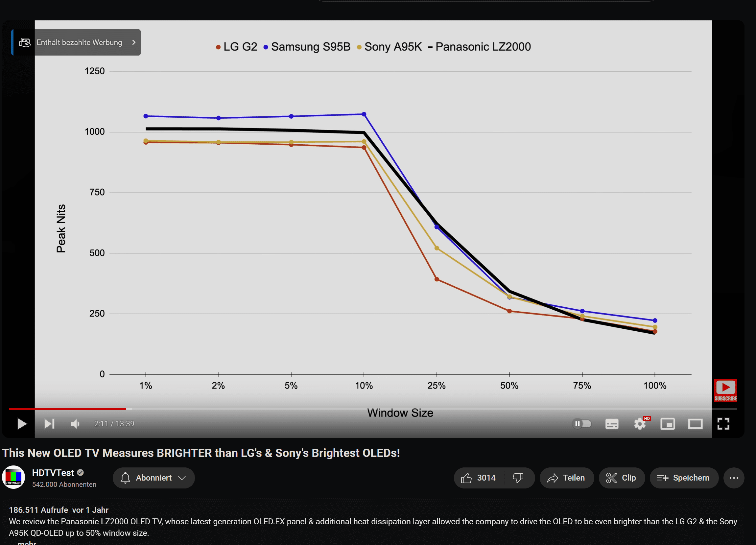Switch to theater mode

pos(696,424)
